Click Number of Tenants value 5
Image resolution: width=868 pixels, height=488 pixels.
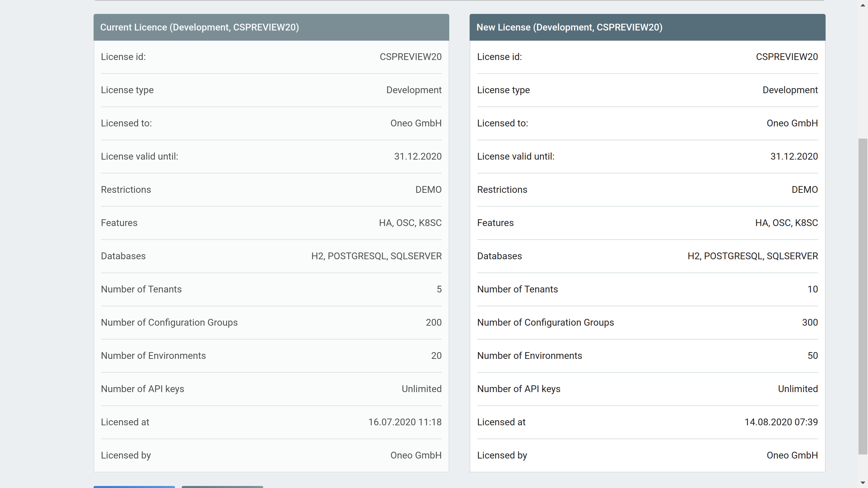click(440, 289)
